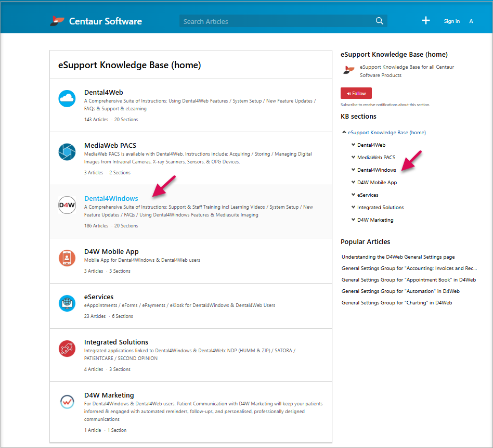Open the Charting in D4Web article
Image resolution: width=493 pixels, height=448 pixels.
(397, 303)
